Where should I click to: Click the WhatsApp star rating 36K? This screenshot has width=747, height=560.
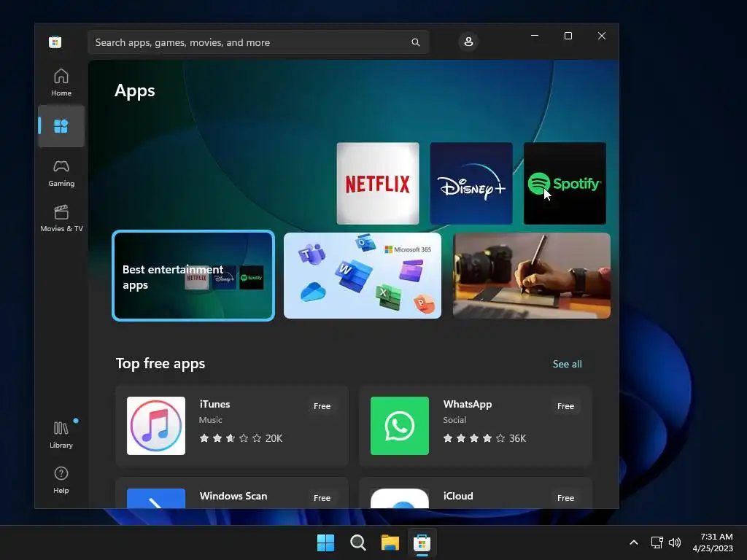click(484, 438)
